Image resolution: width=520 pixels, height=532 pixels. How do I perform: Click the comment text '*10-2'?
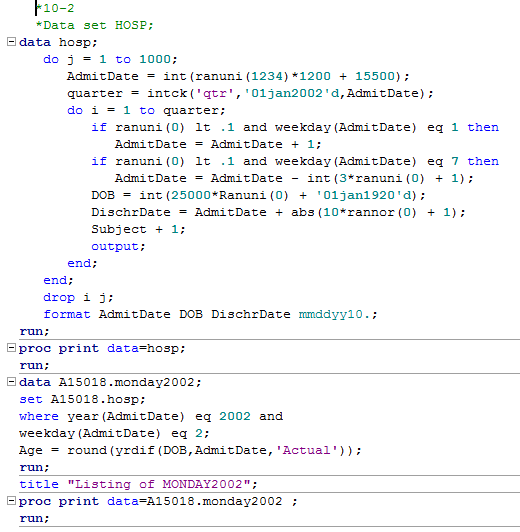55,8
